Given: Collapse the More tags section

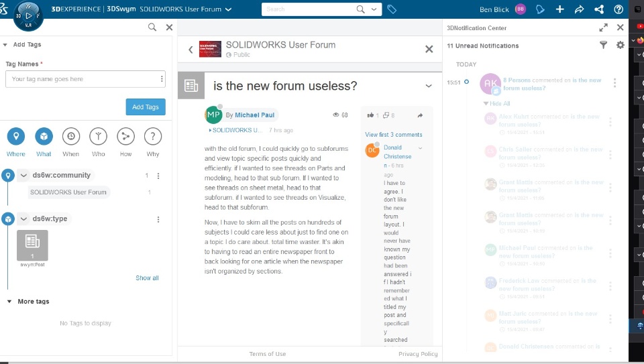Looking at the screenshot, I should (x=9, y=302).
